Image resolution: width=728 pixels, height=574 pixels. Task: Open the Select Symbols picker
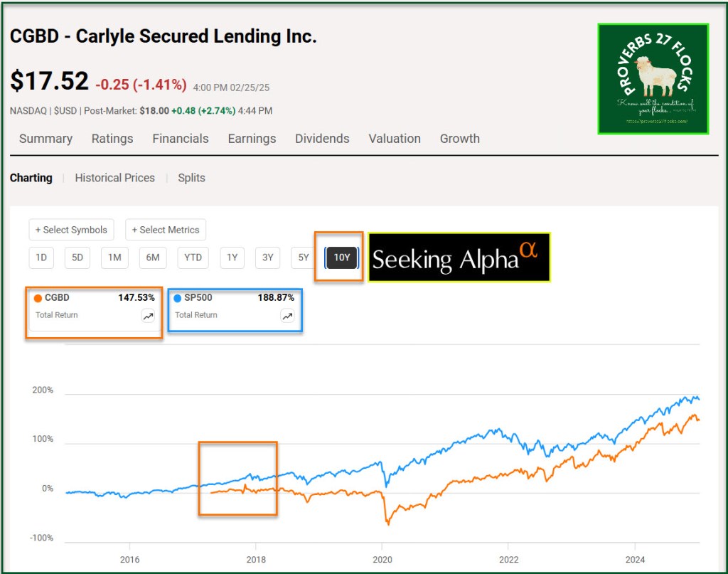coord(71,230)
